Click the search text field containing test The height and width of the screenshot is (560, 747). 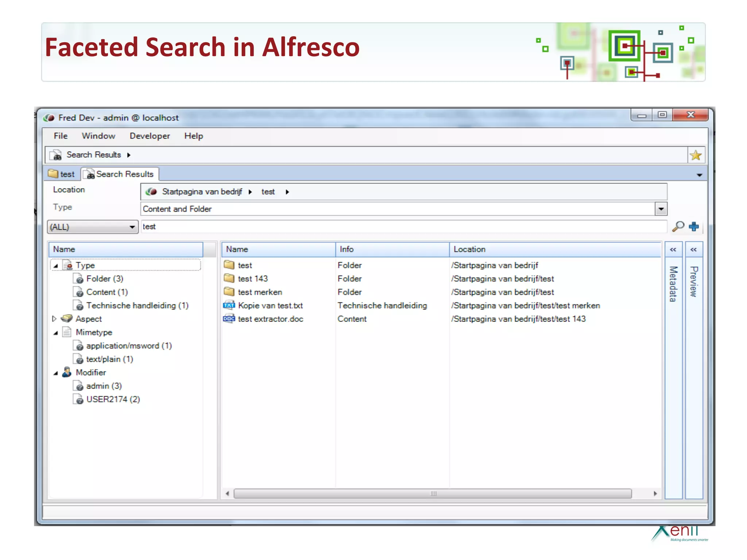404,227
